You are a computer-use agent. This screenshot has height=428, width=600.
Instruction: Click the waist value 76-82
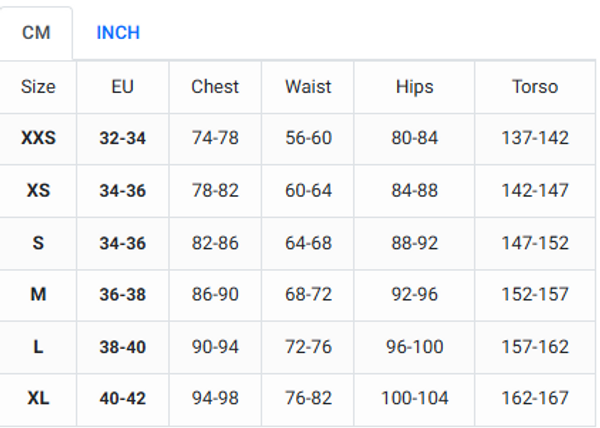point(308,398)
